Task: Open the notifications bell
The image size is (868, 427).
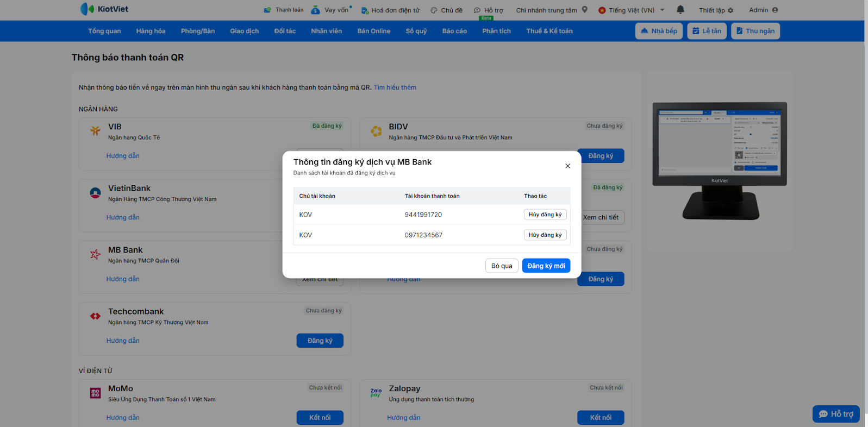Action: [680, 10]
